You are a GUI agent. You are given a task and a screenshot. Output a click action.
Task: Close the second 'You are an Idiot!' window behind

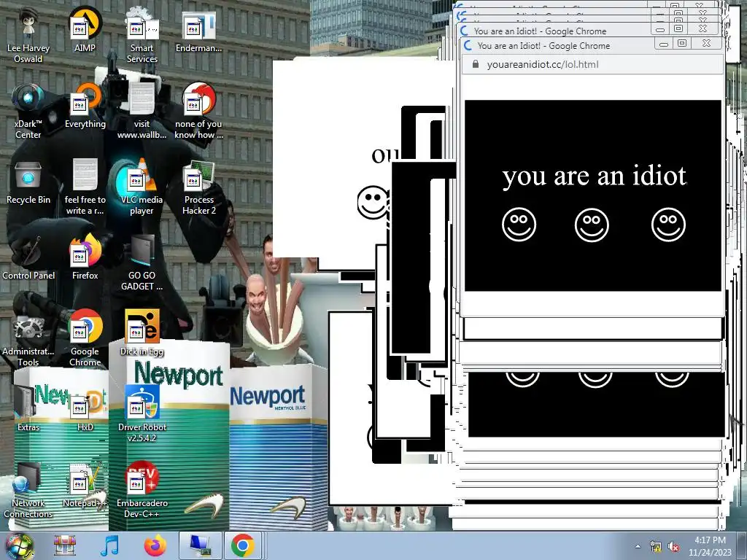pyautogui.click(x=703, y=28)
